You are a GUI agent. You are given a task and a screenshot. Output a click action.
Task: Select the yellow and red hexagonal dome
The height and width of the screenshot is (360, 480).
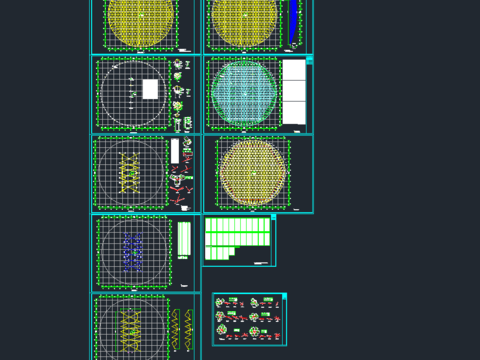click(253, 172)
